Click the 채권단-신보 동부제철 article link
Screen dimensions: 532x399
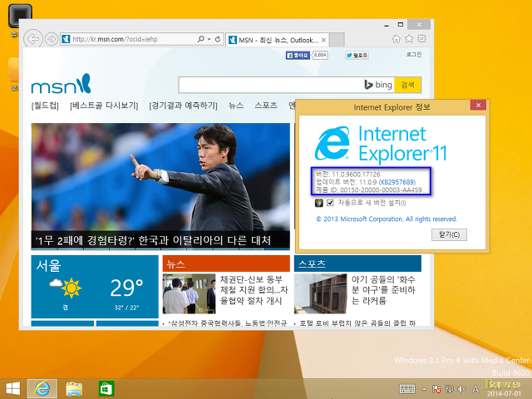pos(254,290)
